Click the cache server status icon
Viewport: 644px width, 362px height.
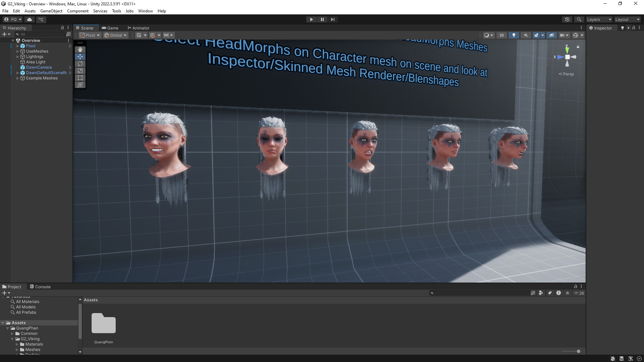622,359
